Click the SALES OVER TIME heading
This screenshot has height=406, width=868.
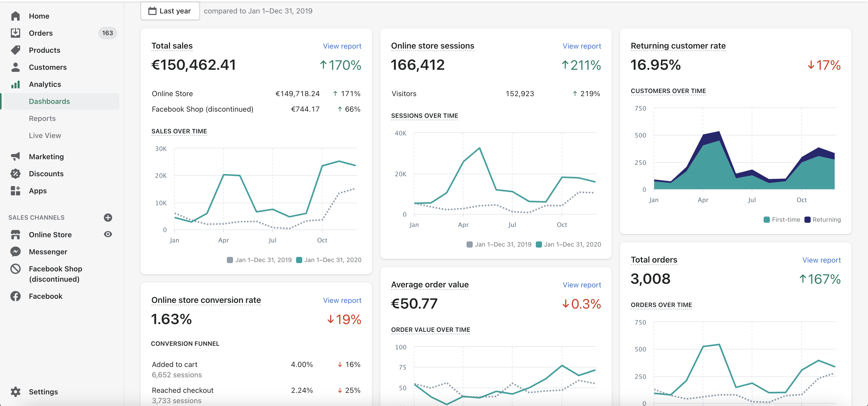click(179, 131)
